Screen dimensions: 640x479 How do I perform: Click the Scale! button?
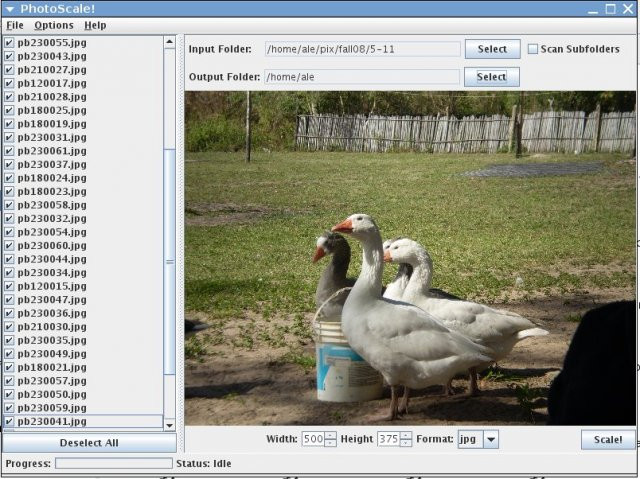pyautogui.click(x=608, y=440)
